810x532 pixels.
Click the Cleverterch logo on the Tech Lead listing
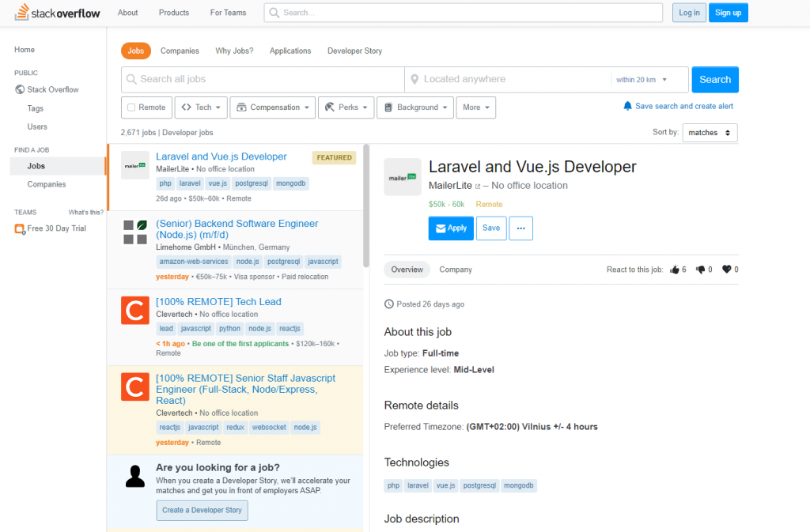coord(134,310)
